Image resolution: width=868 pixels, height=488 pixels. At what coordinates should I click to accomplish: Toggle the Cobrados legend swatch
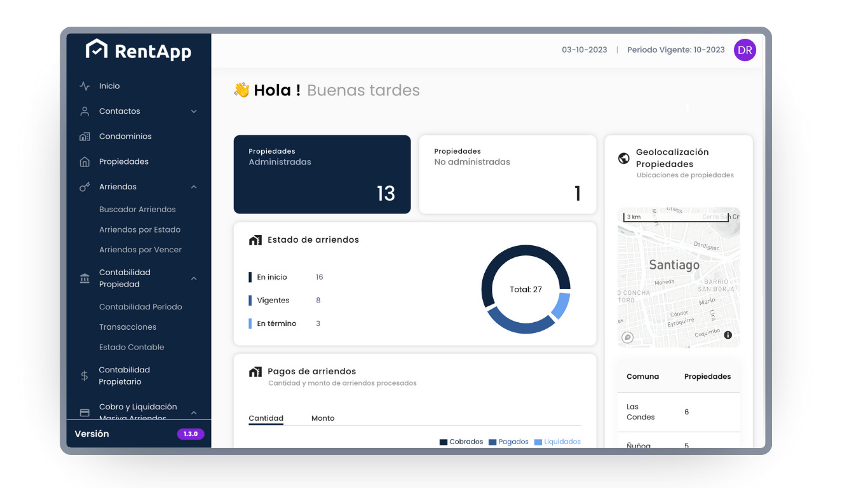pos(444,442)
